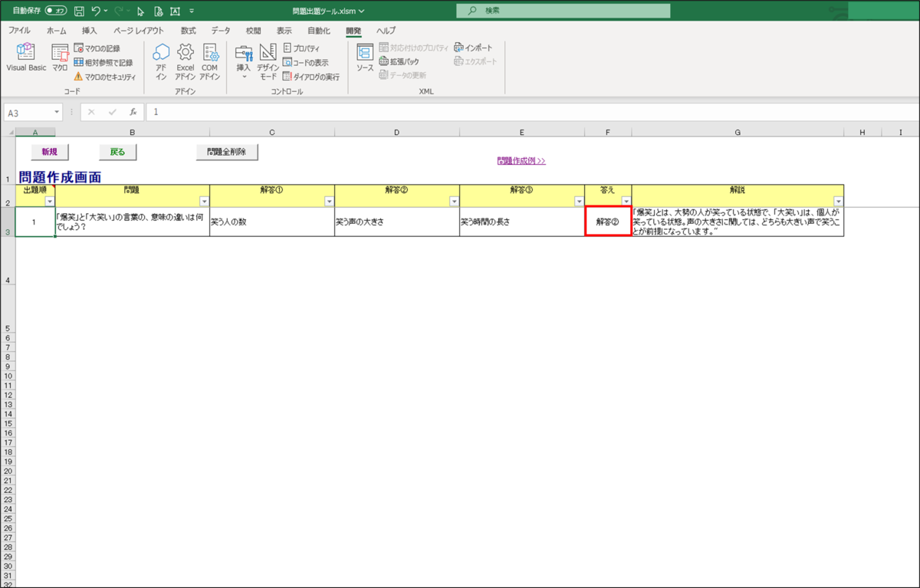Switch to the データ tab
The image size is (920, 588).
221,31
